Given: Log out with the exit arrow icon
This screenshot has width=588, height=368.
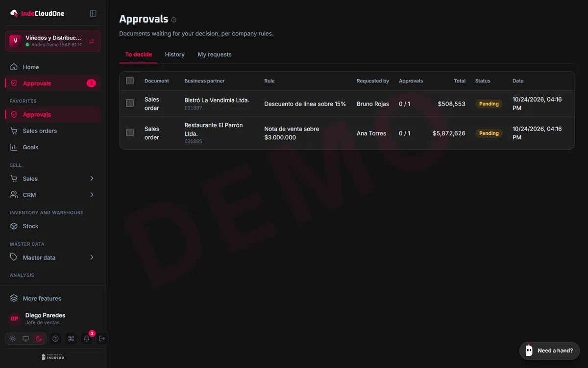Looking at the screenshot, I should coord(102,339).
